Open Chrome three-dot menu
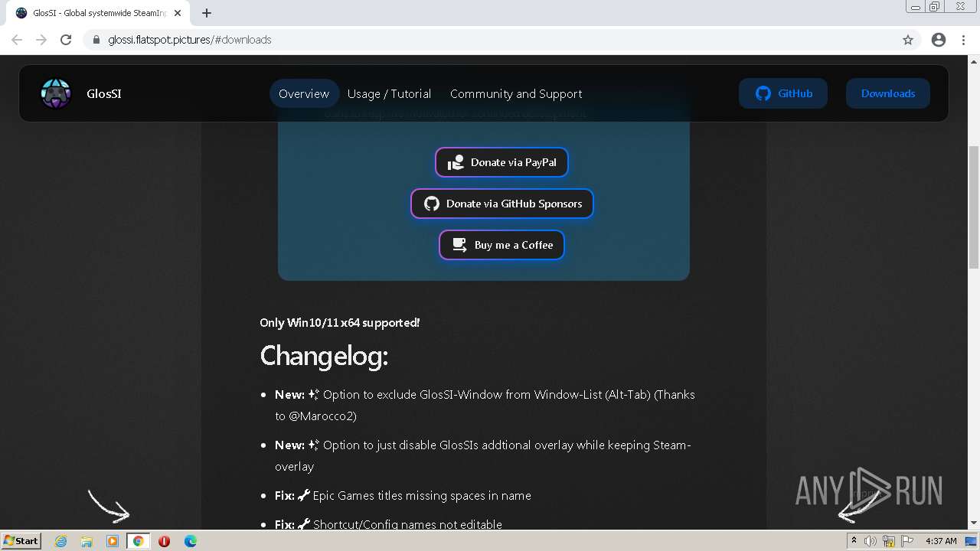Viewport: 980px width, 551px height. [x=963, y=40]
